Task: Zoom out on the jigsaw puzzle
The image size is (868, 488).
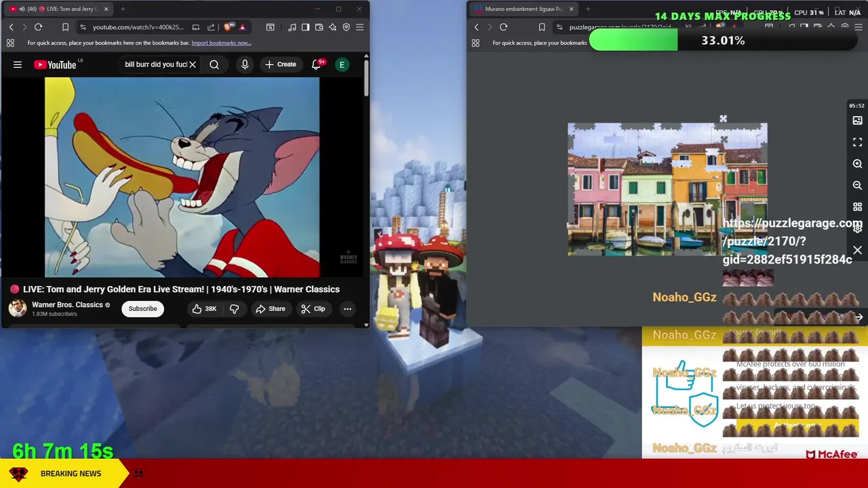Action: tap(857, 185)
